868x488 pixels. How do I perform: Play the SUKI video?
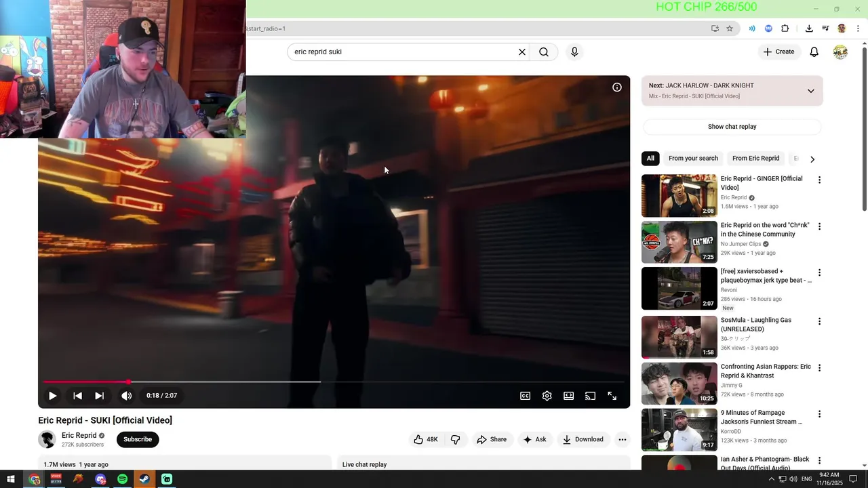point(52,396)
